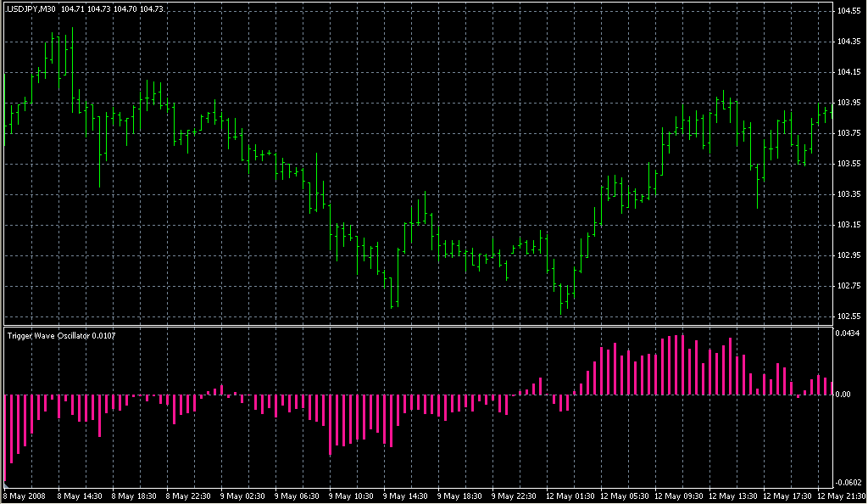Click the 12 May 09:30 time label

679,496
